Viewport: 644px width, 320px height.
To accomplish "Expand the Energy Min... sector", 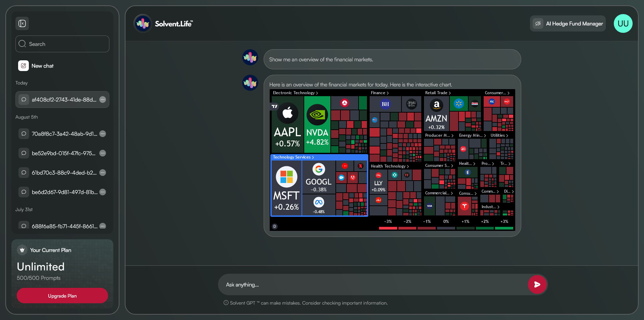I will [x=472, y=135].
